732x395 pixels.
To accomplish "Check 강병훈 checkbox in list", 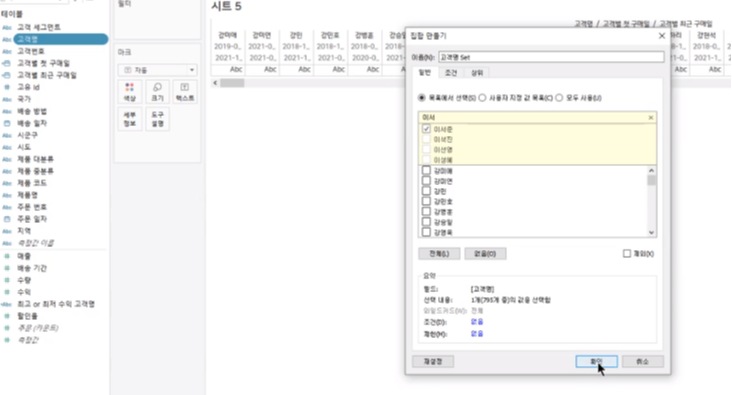I will (426, 212).
